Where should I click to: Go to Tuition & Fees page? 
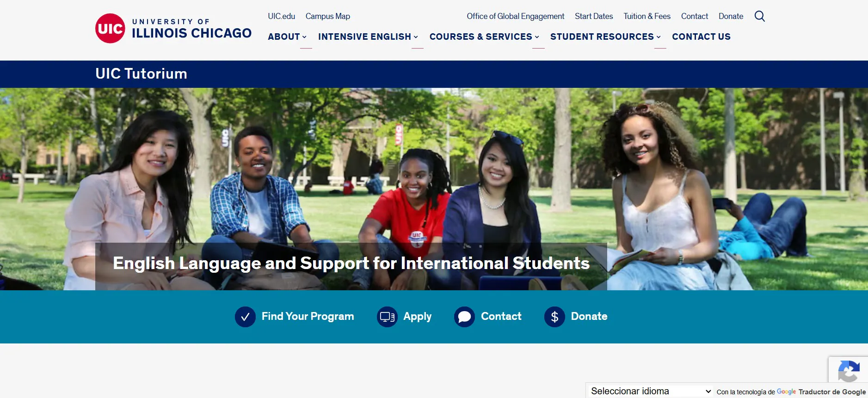pos(647,16)
